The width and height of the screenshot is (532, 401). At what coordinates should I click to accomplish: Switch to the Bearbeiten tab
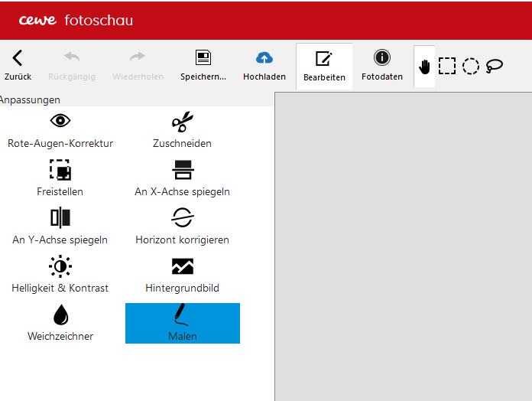324,67
